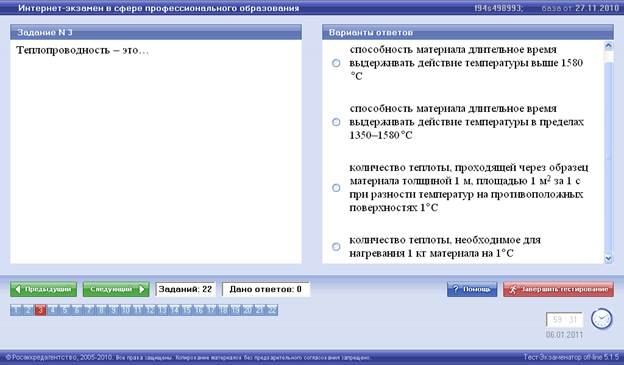Jump to question 18 in navigator
Screen dimensions: 624x365
223,310
